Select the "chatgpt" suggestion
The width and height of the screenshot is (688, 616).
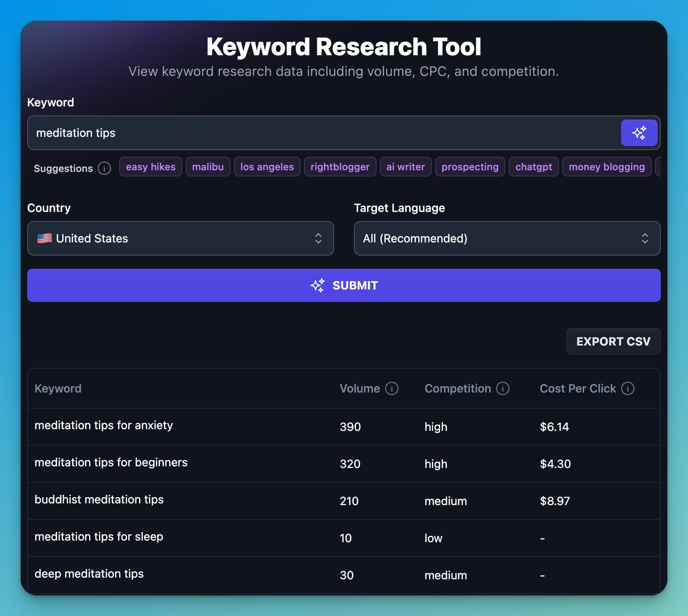[x=533, y=167]
